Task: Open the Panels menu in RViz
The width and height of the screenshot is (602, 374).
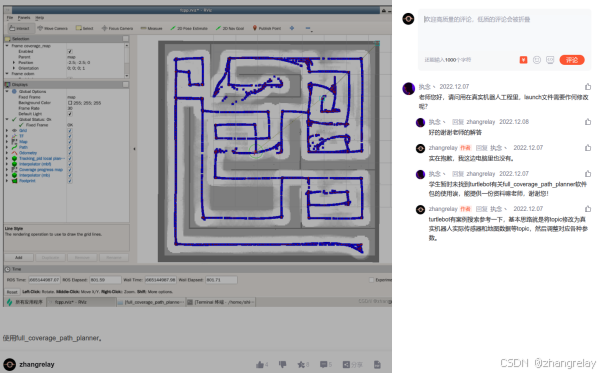Action: click(24, 18)
